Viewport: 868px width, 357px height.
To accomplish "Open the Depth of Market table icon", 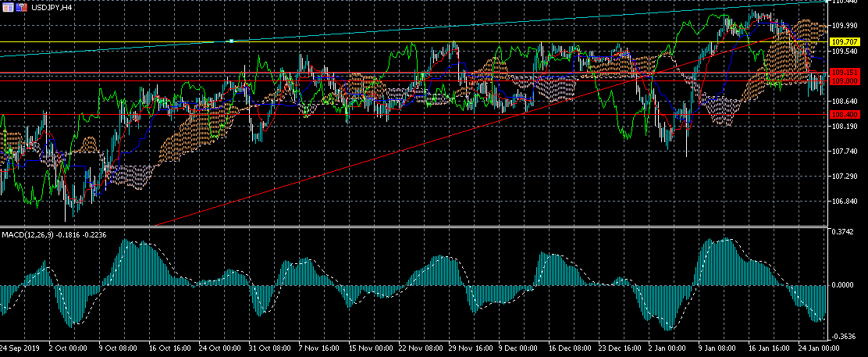I will coord(8,9).
